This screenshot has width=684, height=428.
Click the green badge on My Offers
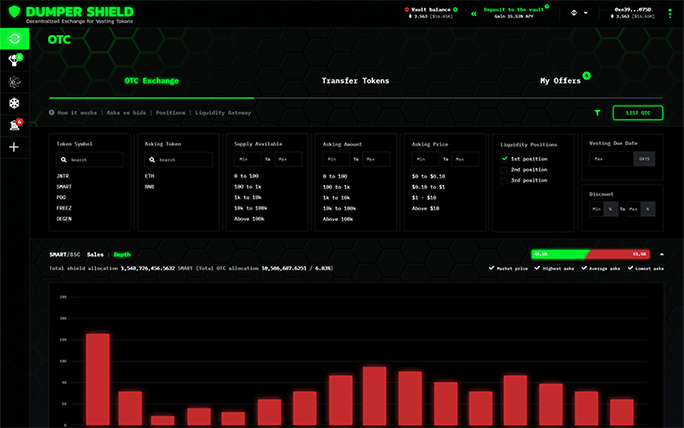(x=587, y=75)
